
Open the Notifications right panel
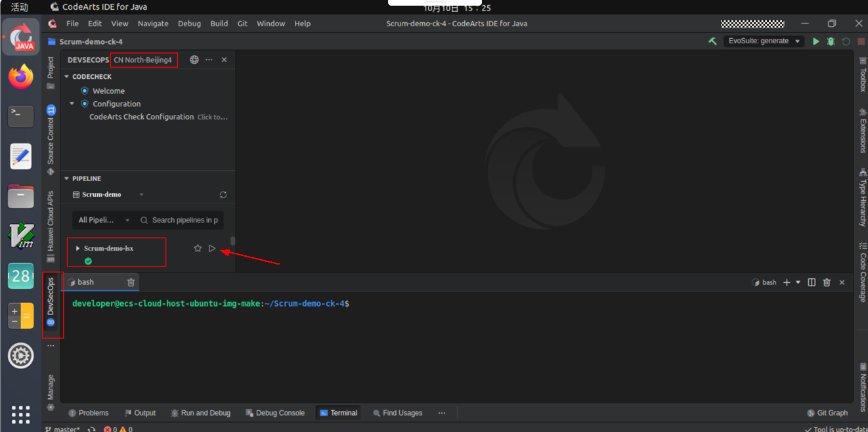pyautogui.click(x=863, y=387)
